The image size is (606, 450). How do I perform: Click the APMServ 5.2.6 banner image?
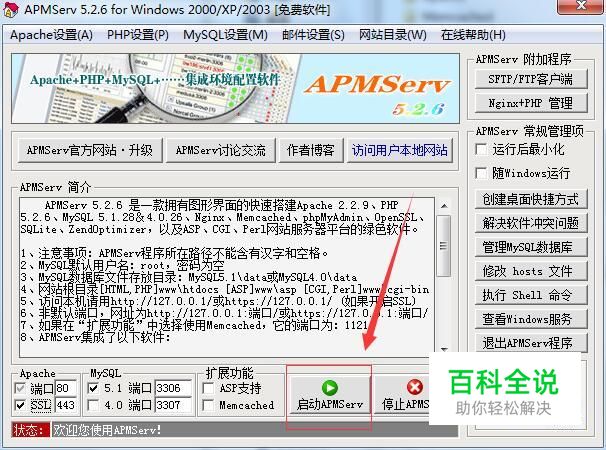235,89
